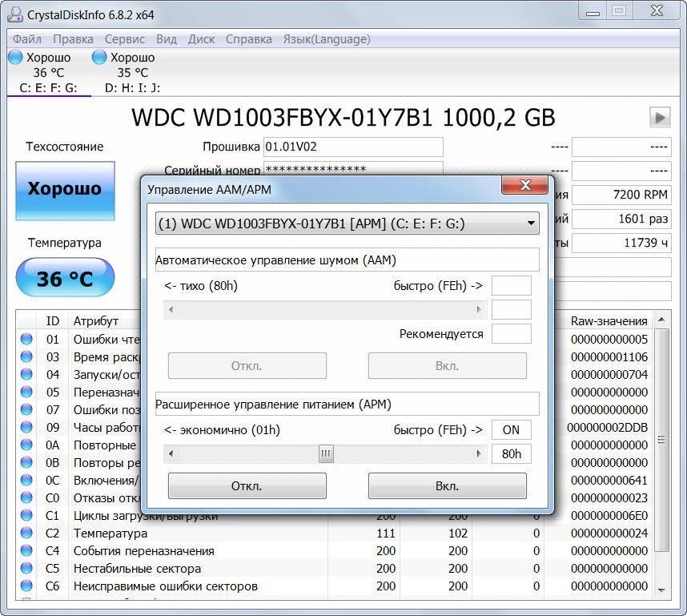The image size is (687, 616).
Task: Click the status icon of attribute 03
Action: coord(26,356)
